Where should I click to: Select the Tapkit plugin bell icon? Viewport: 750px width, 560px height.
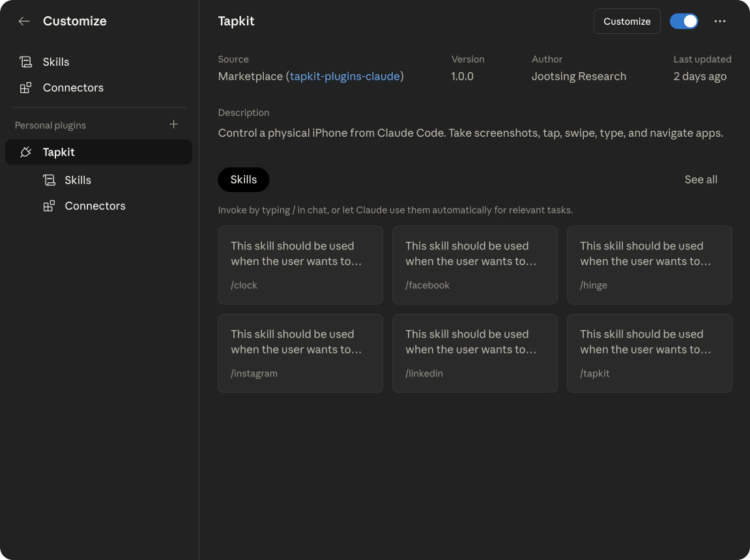point(25,152)
